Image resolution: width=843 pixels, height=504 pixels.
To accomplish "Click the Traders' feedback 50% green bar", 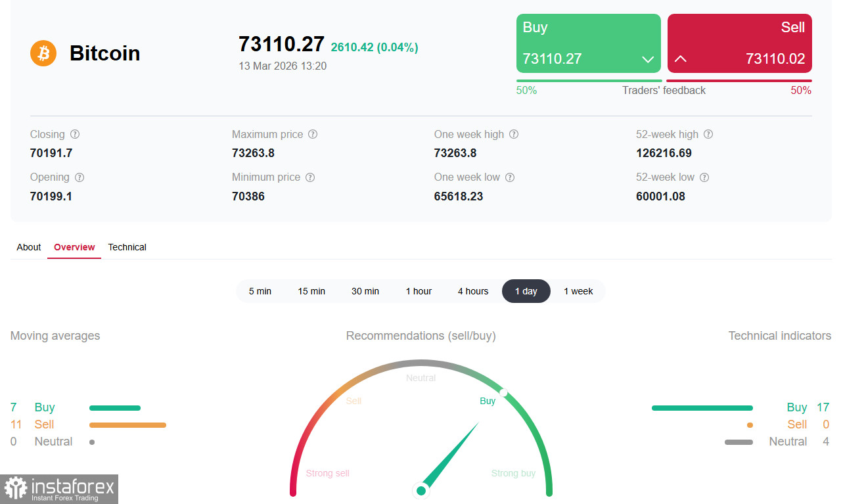I will (589, 80).
